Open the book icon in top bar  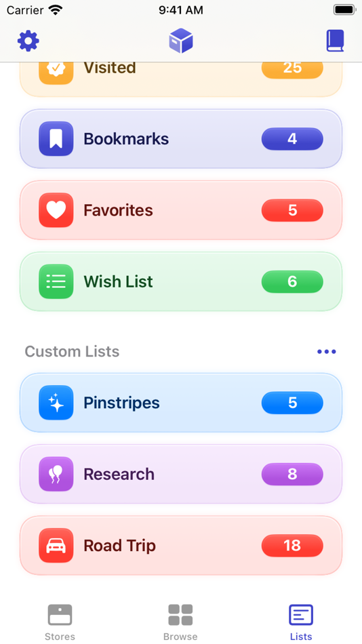[335, 41]
